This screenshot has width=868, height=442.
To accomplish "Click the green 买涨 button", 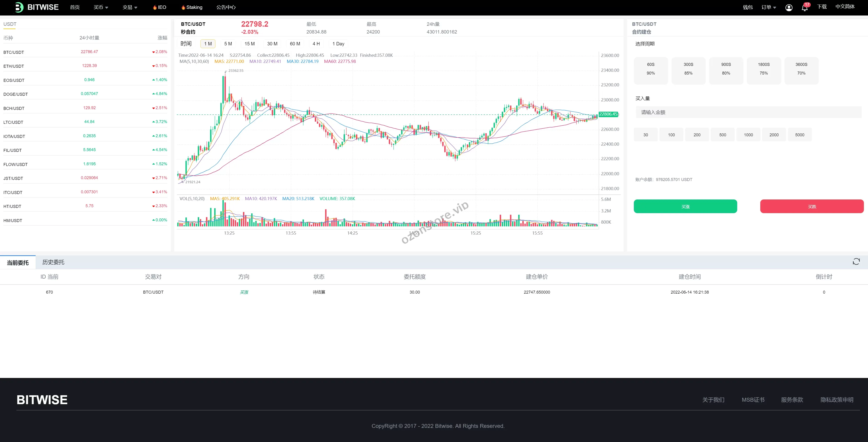I will pos(685,206).
